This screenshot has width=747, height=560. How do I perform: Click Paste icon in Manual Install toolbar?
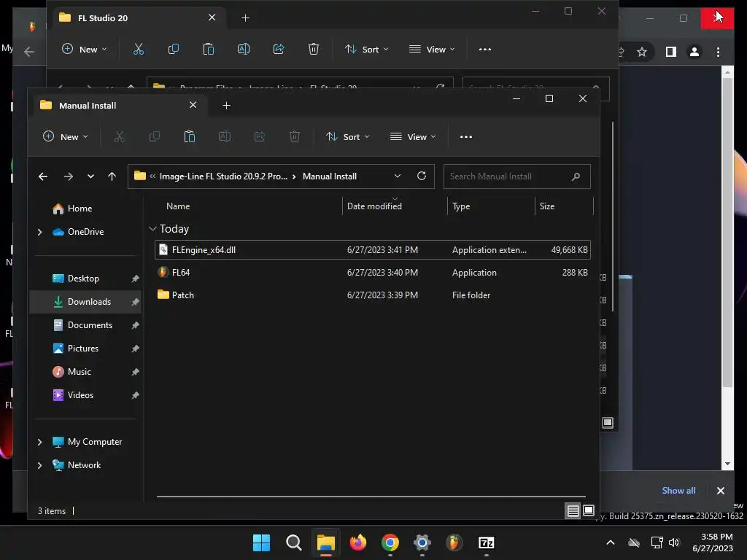click(x=190, y=136)
